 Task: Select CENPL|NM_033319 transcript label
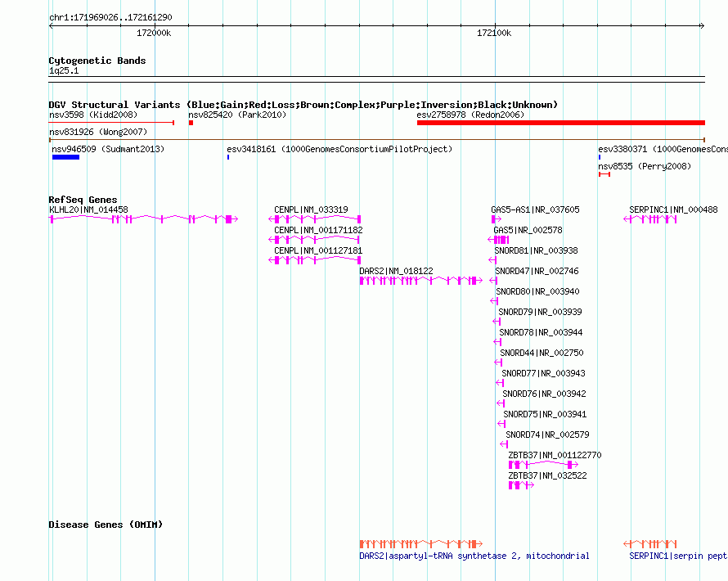[x=311, y=210]
